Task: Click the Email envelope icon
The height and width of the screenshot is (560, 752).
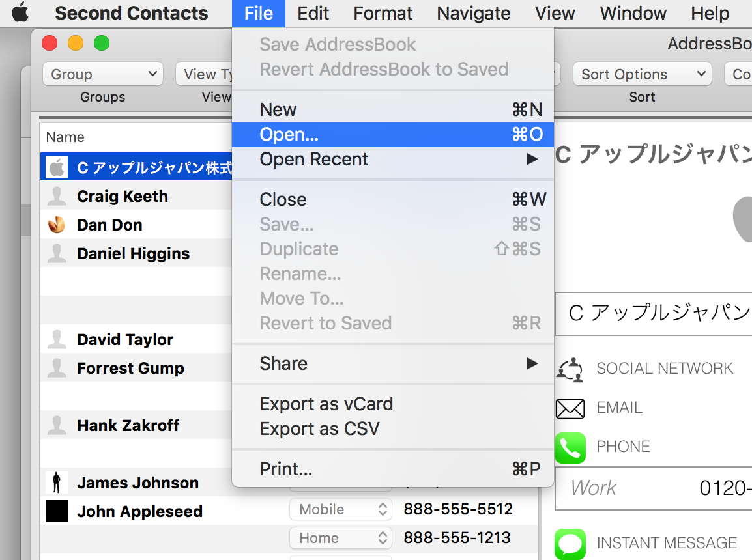Action: pyautogui.click(x=570, y=408)
